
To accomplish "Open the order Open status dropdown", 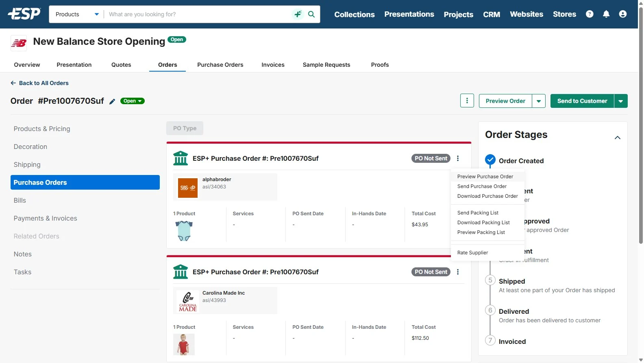I will pos(133,101).
